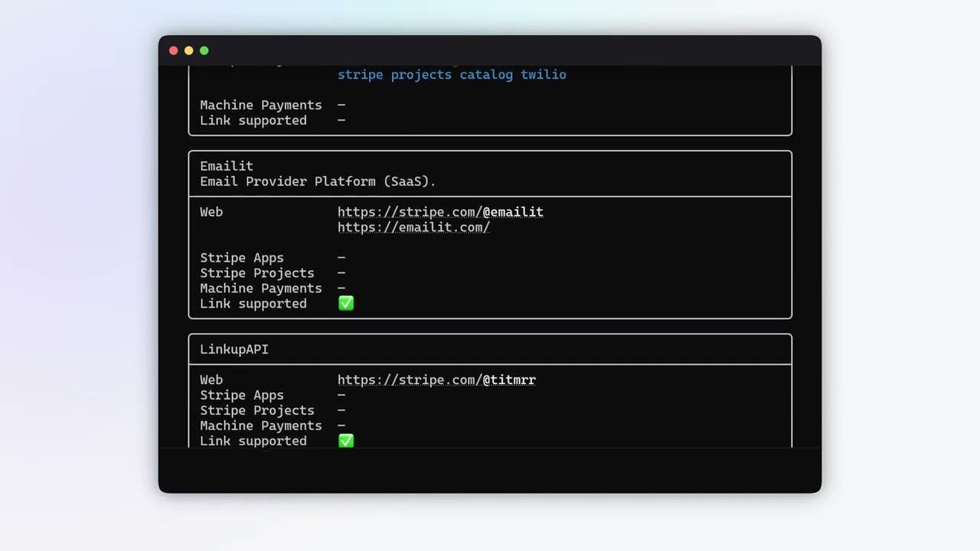Click "Stripe Projects" in the Emailit card
Viewport: 980px width, 551px height.
(x=257, y=273)
